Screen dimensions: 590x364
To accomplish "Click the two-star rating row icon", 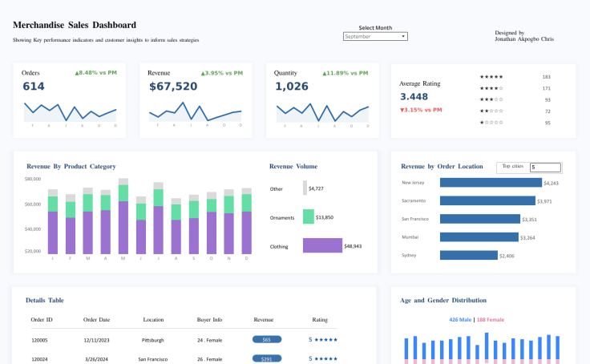I will click(491, 111).
